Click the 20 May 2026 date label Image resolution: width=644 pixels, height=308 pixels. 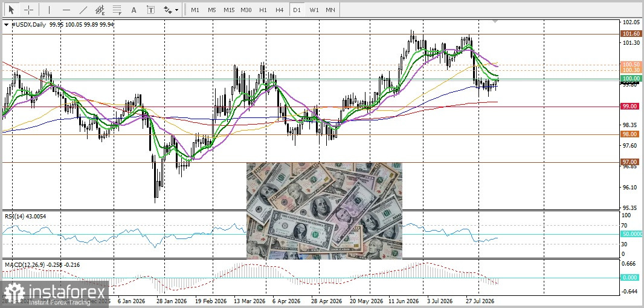pyautogui.click(x=365, y=301)
